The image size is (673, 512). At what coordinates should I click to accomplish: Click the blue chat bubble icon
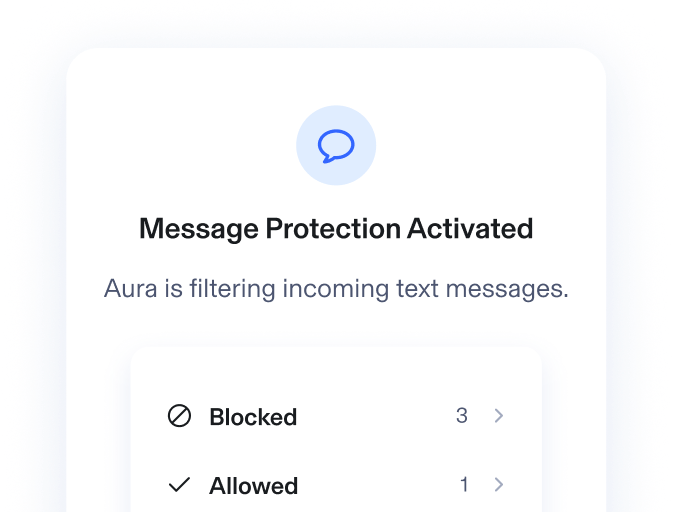coord(336,146)
